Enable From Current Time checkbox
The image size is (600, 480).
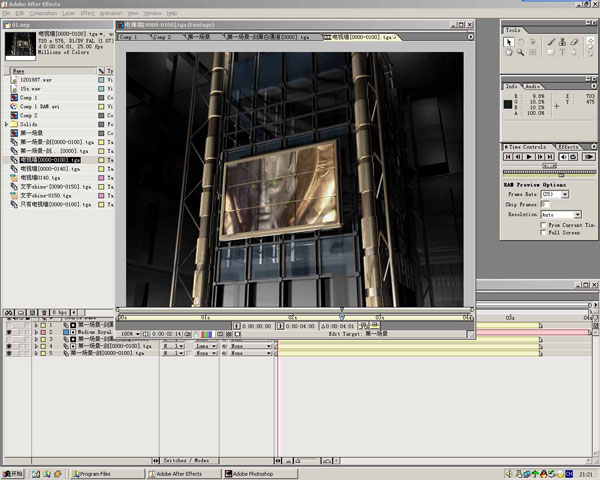pos(543,225)
